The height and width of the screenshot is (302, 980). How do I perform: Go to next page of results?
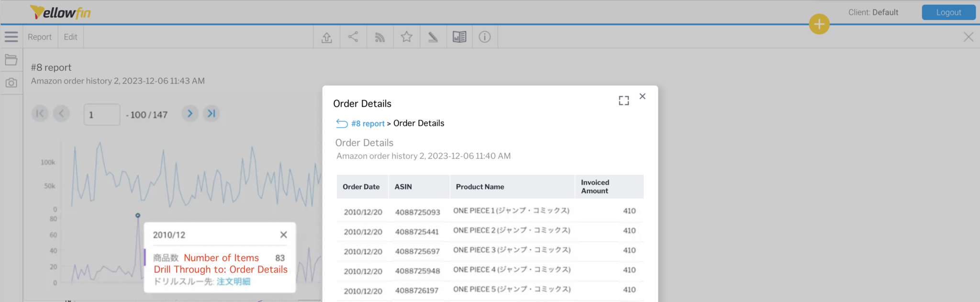pos(190,113)
